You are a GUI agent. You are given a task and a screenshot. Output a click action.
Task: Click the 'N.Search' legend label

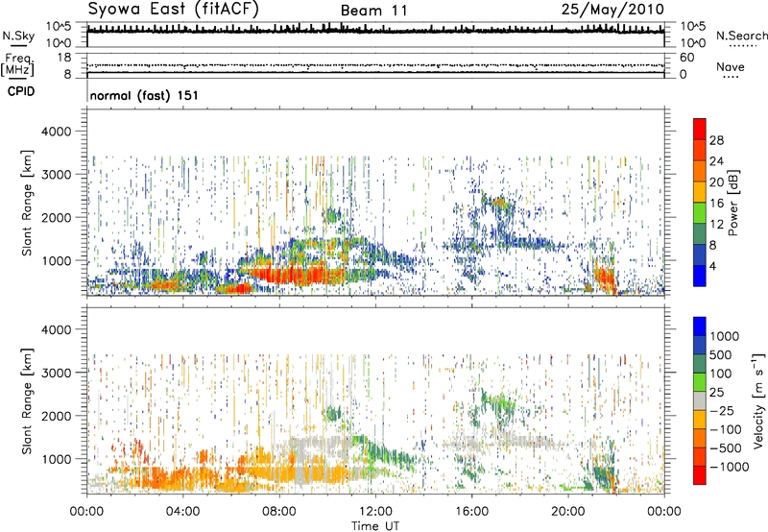[742, 36]
